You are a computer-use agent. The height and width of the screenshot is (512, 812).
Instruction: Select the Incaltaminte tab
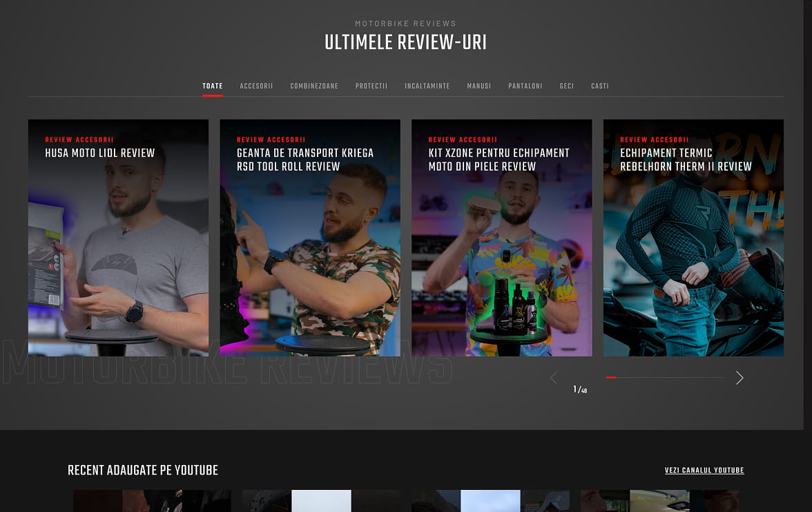click(427, 86)
